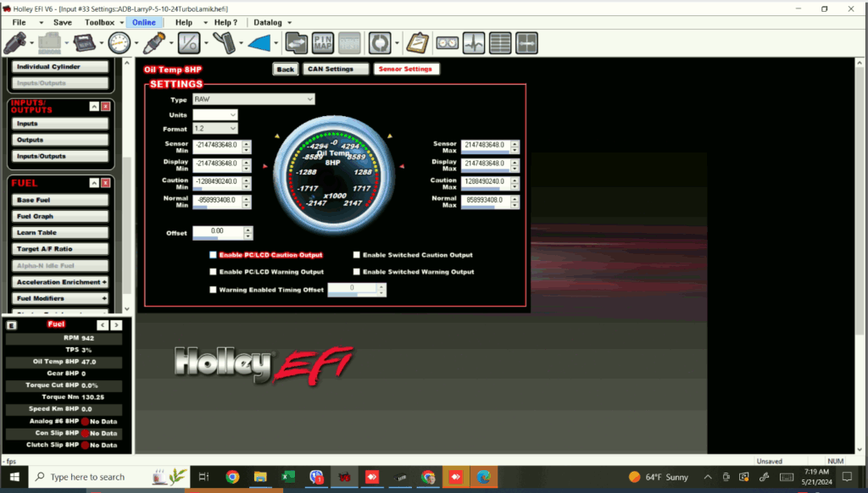The image size is (868, 493).
Task: Close the Fuel sidebar panel
Action: pyautogui.click(x=105, y=183)
